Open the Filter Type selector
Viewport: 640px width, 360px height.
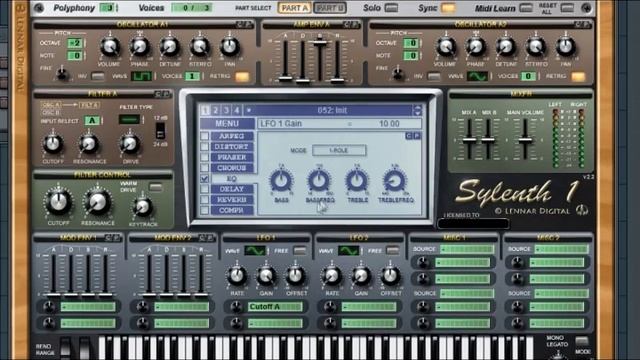point(129,120)
